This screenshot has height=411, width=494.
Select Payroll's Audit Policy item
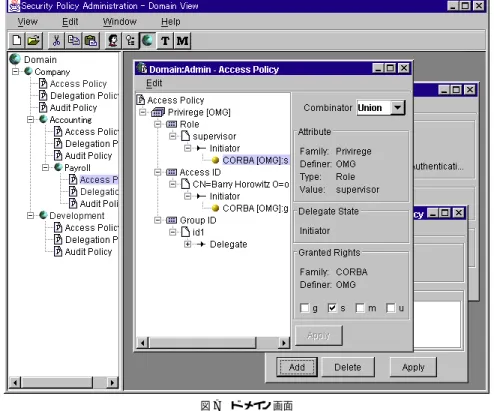99,204
